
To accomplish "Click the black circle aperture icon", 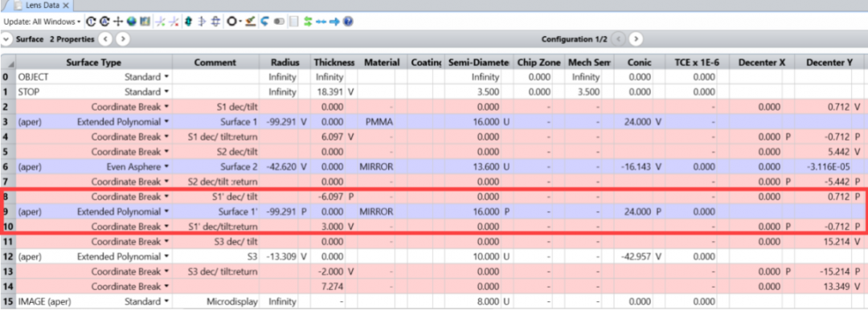I will tap(231, 22).
